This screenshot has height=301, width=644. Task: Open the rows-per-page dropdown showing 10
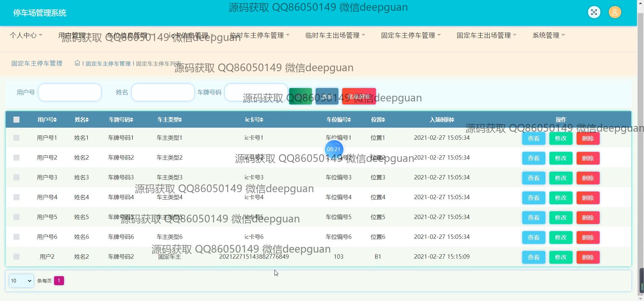point(21,281)
